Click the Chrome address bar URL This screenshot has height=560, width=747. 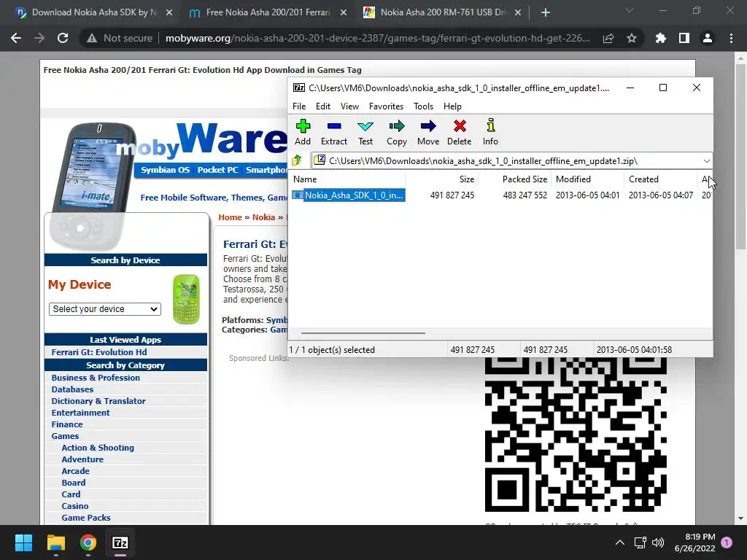click(x=377, y=38)
